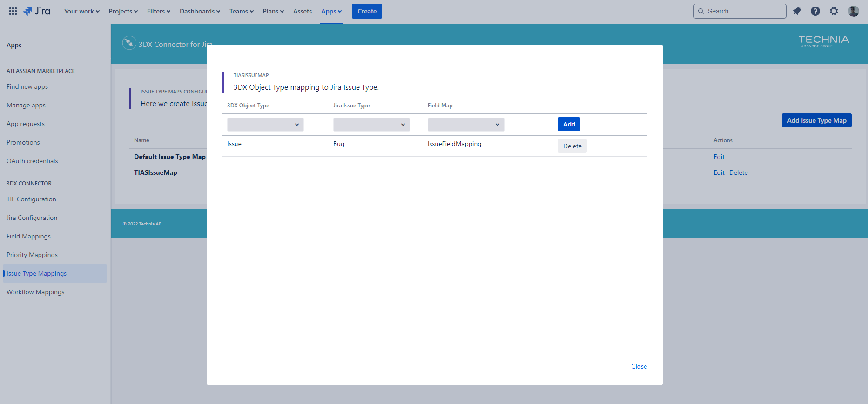Image resolution: width=868 pixels, height=404 pixels.
Task: Open the user profile avatar
Action: 853,11
